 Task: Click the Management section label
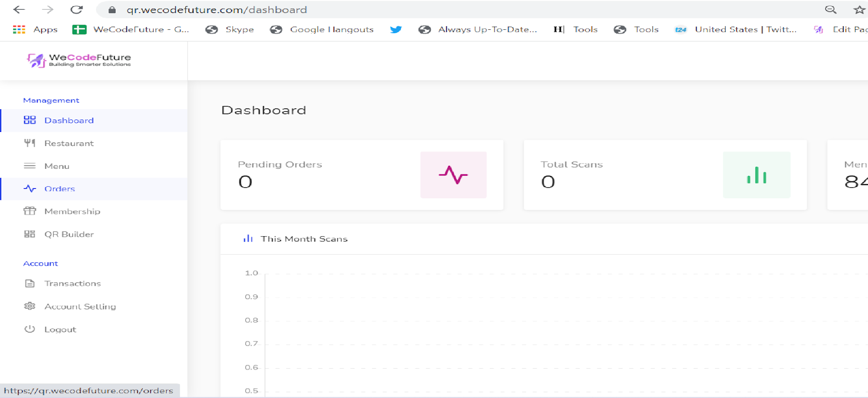pos(51,100)
